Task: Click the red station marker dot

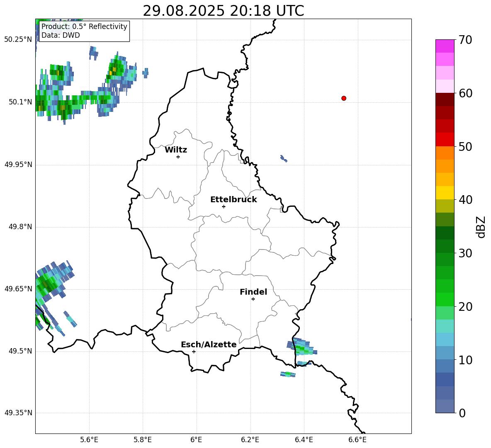Action: point(343,98)
